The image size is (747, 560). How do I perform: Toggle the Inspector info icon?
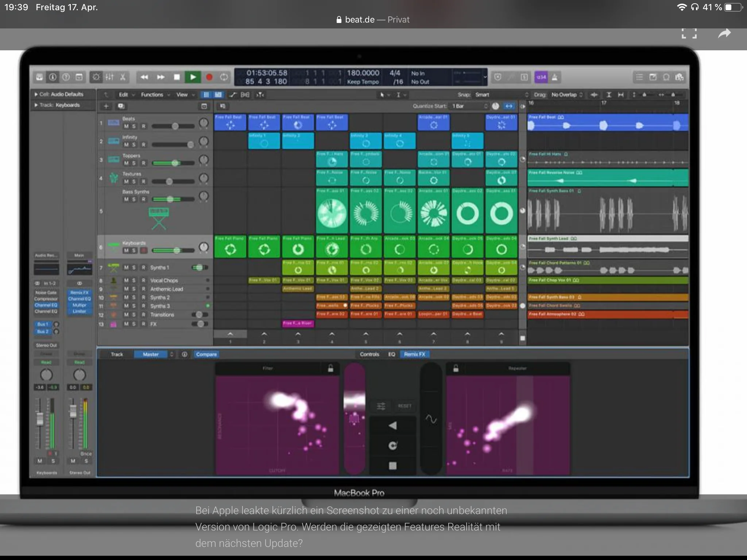[x=53, y=77]
